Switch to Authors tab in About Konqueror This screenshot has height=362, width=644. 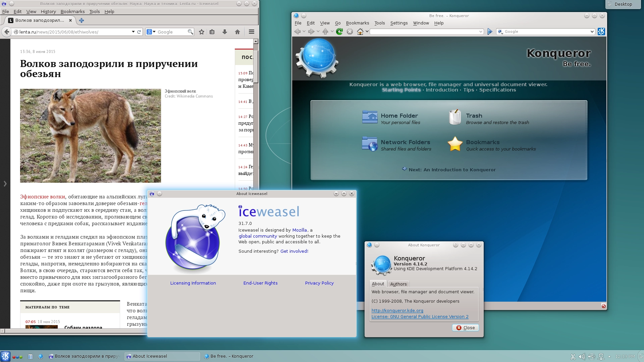click(x=398, y=284)
